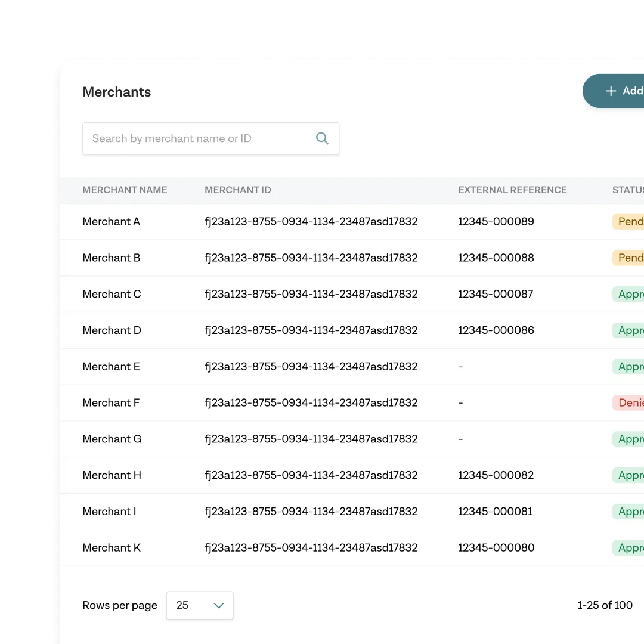Click the 1-25 of 100 pagination text
The image size is (644, 644).
coord(605,605)
